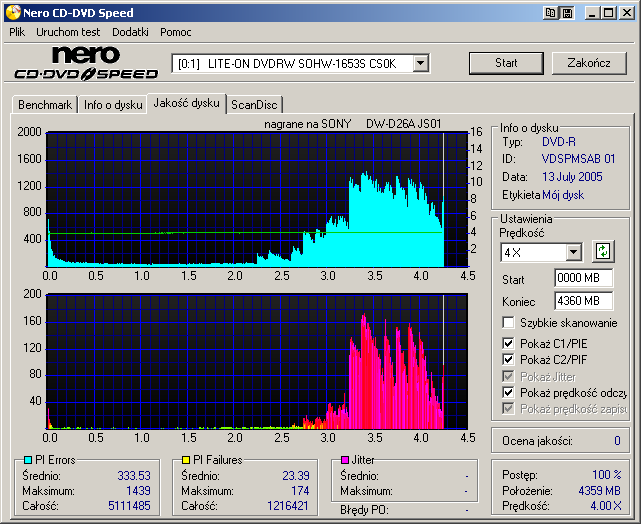
Task: Click the refresh speed icon beside 4X
Action: click(603, 252)
